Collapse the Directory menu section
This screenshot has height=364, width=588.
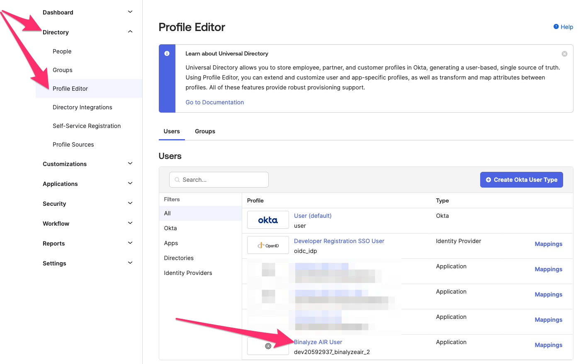click(130, 32)
